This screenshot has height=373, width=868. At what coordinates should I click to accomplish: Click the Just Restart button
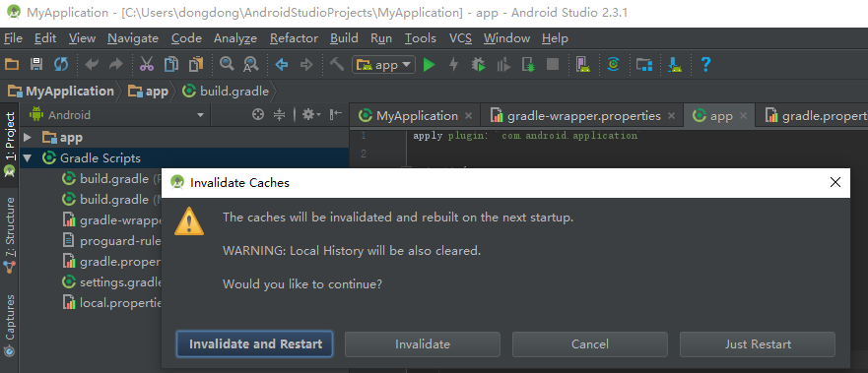pos(758,344)
